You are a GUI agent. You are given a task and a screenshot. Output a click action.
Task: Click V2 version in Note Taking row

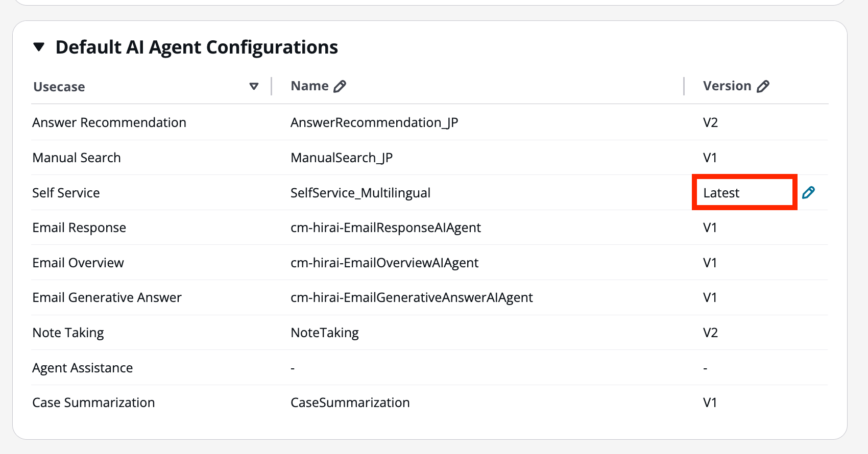710,333
